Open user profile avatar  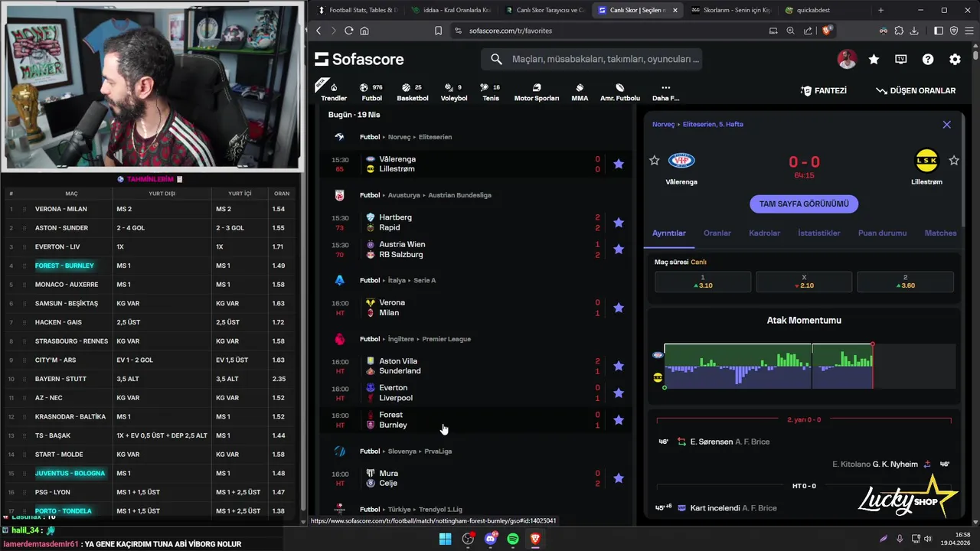pos(847,59)
